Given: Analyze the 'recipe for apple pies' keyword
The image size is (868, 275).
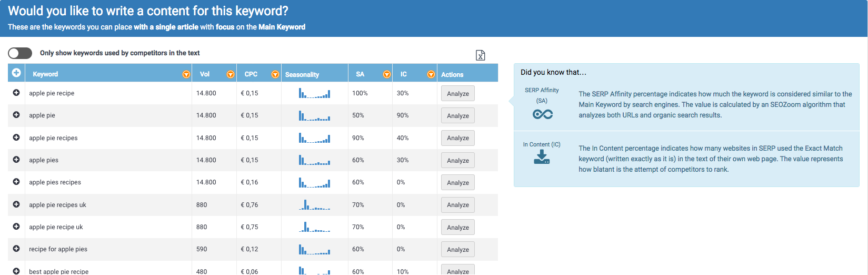Looking at the screenshot, I should 458,250.
